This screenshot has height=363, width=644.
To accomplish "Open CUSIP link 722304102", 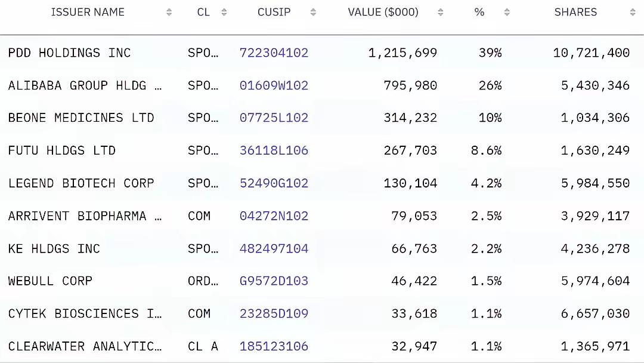I will [274, 53].
